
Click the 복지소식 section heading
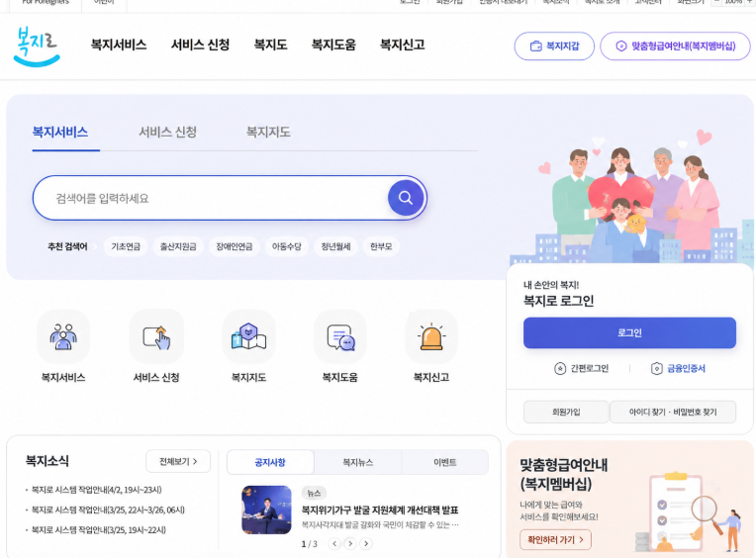47,461
